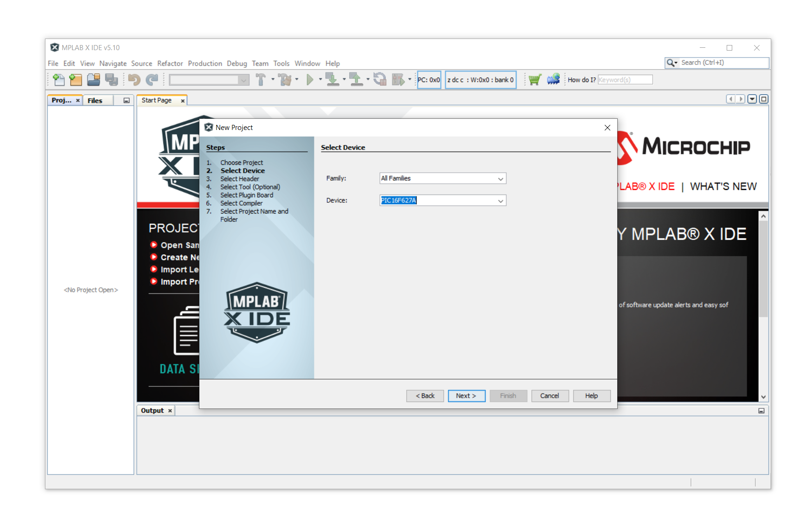This screenshot has height=531, width=812.
Task: Click the Next button in the wizard
Action: [x=466, y=396]
